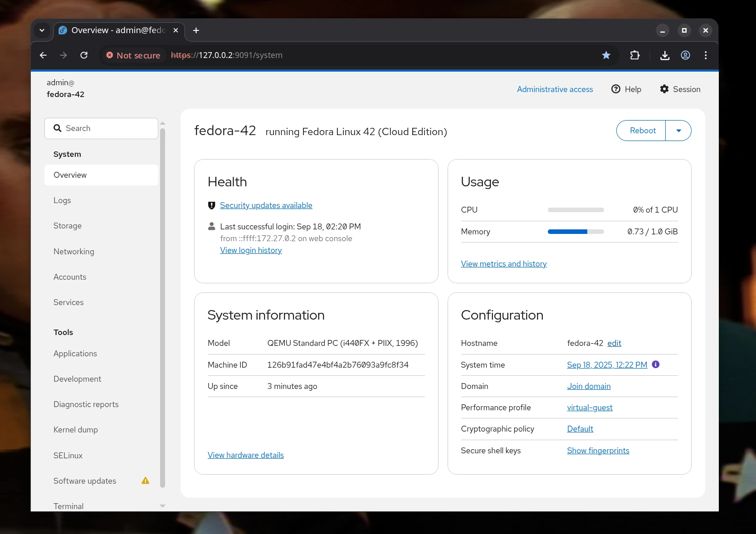The width and height of the screenshot is (756, 534).
Task: Click the search magnifier in the sidebar
Action: [x=57, y=128]
